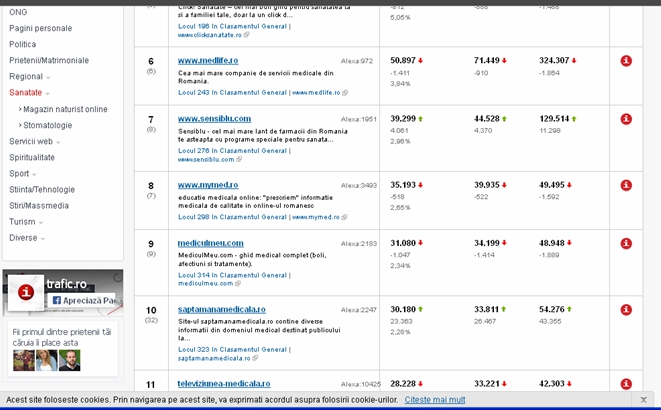Click the Facebook 'Apreciază Pagina' like button

pyautogui.click(x=84, y=300)
